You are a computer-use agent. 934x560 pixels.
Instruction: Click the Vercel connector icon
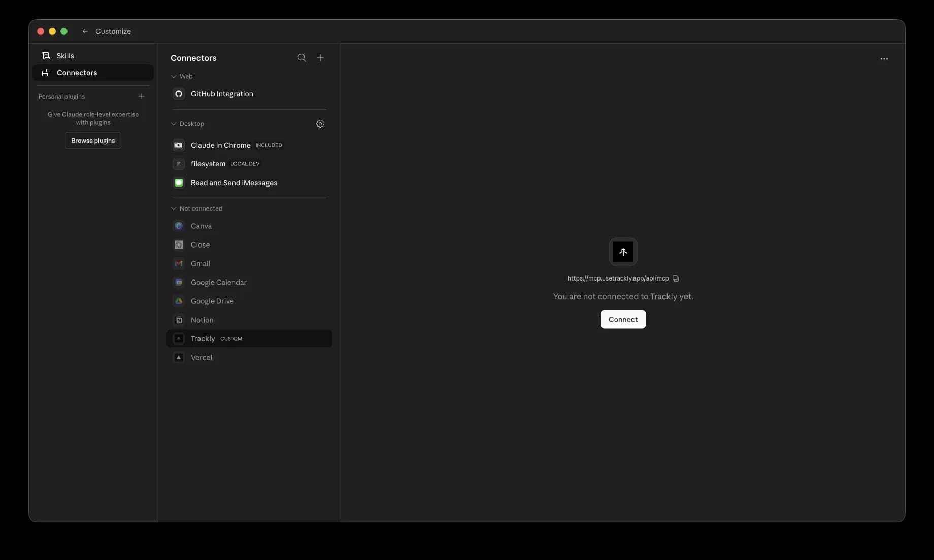coord(178,357)
